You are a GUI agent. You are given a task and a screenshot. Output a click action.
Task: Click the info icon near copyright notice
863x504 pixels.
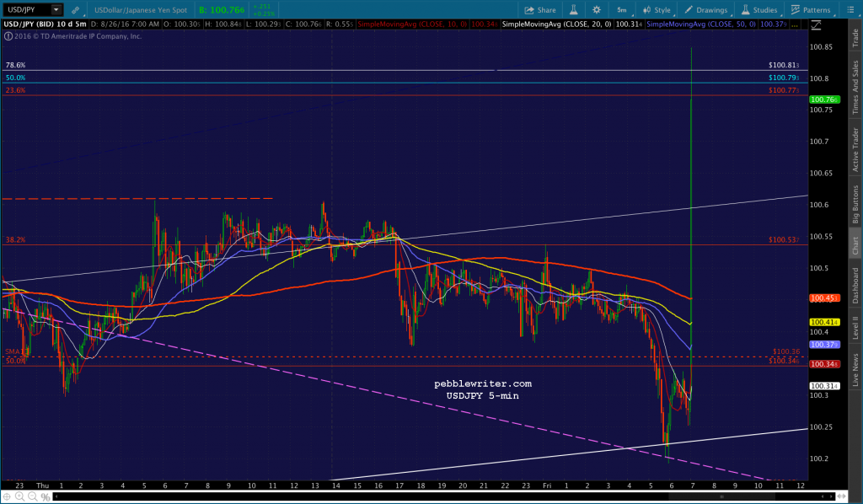tap(8, 36)
